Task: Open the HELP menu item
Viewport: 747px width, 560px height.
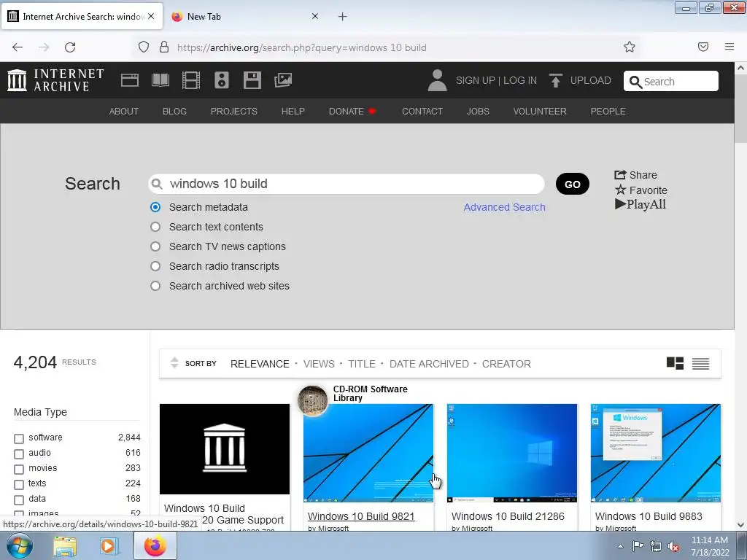Action: pos(293,111)
